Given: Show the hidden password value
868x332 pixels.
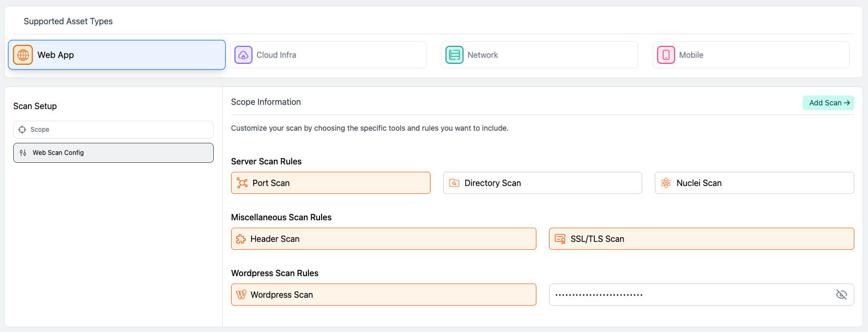Looking at the screenshot, I should [x=841, y=295].
